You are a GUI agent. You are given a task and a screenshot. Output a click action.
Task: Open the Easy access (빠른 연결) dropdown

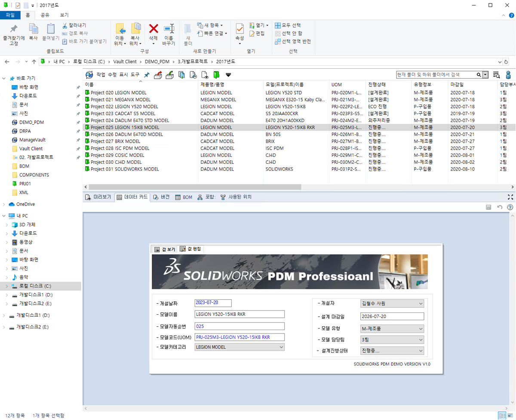tap(212, 33)
